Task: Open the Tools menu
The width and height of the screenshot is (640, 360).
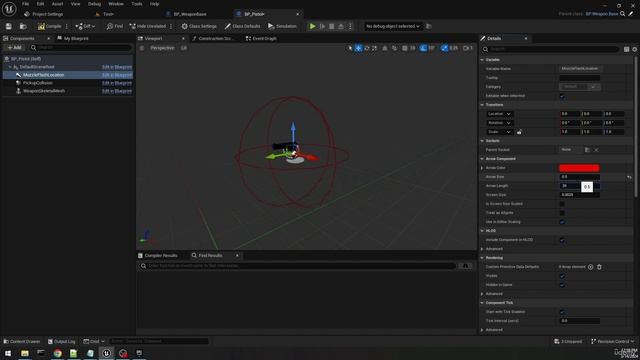Action: tap(137, 4)
